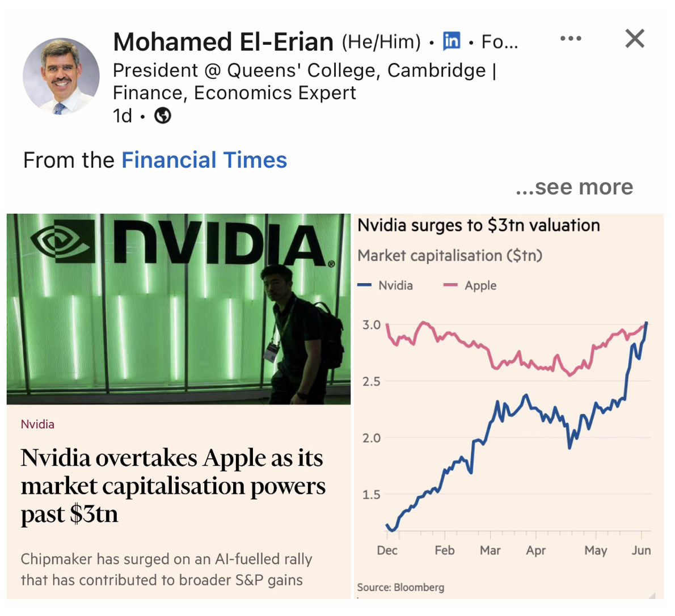This screenshot has height=616, width=675.
Task: Open the three-dot post options menu
Action: (570, 39)
